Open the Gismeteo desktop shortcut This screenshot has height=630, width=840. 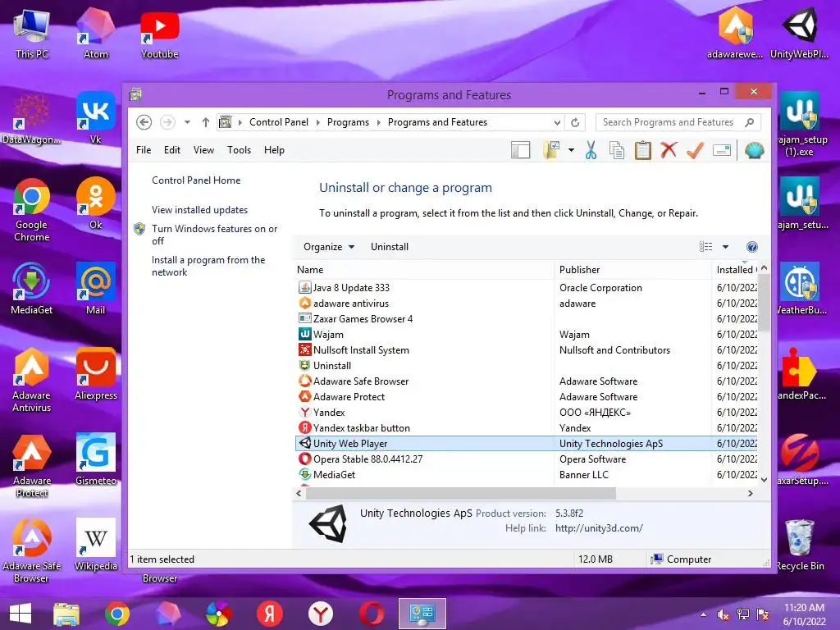point(96,459)
